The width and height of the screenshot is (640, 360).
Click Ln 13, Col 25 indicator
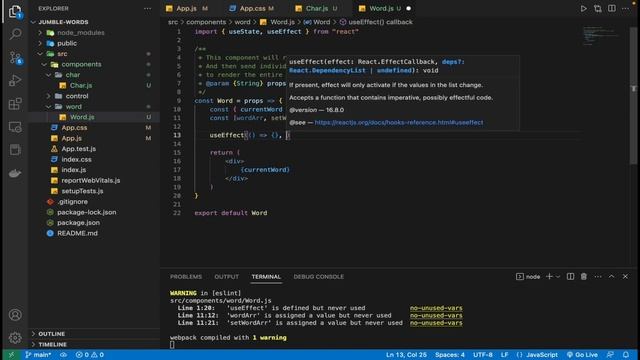(406, 355)
